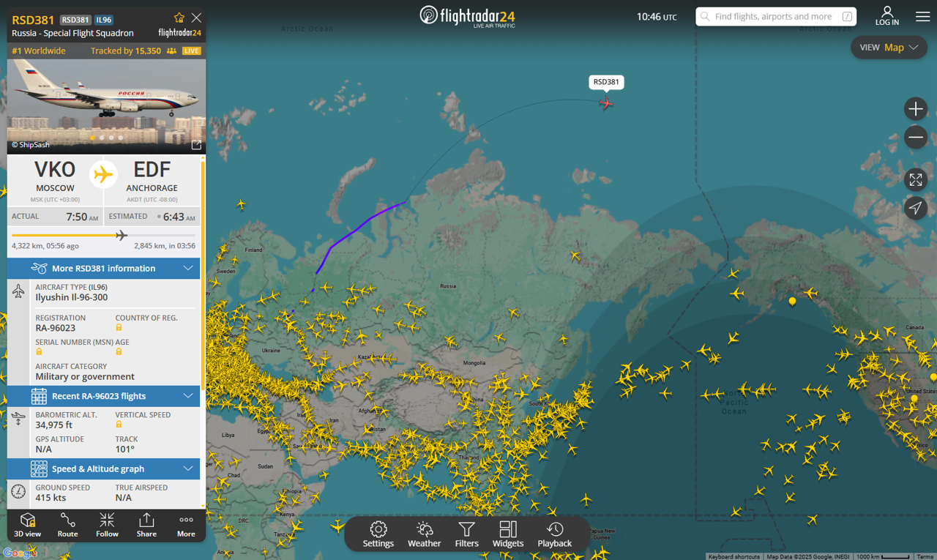
Task: Click the estimated arrival 6:43 AM time
Action: point(179,217)
